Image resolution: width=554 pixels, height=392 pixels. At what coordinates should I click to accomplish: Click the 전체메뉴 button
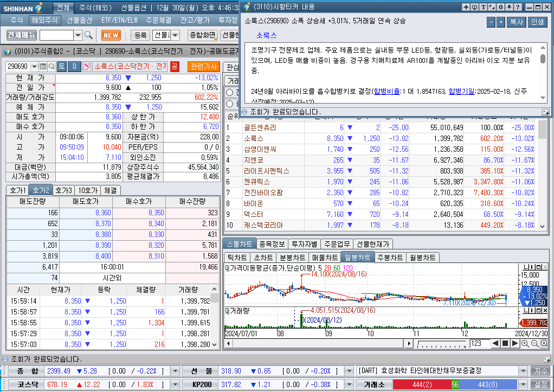(22, 35)
